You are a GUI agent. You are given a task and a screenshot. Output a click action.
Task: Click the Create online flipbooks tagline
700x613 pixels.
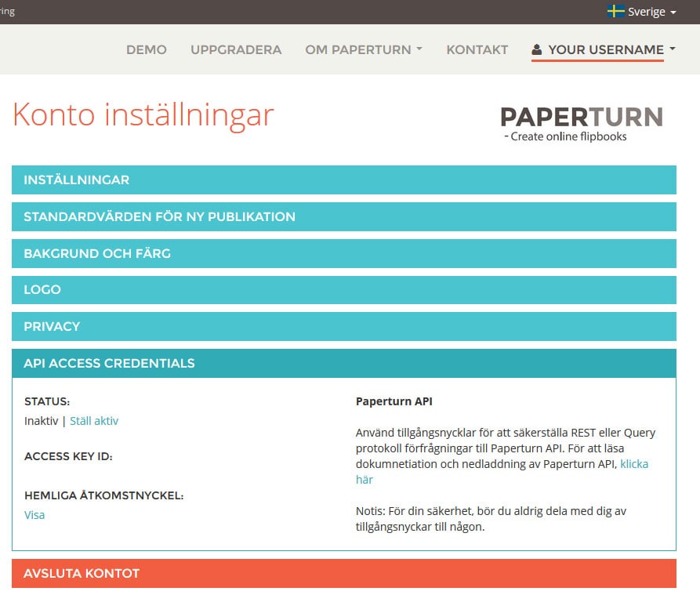[565, 136]
